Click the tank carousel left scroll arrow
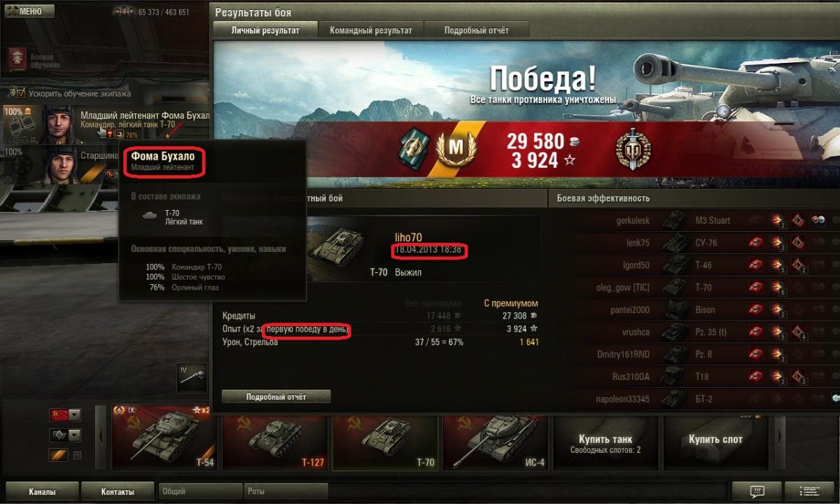This screenshot has height=504, width=840. [101, 437]
